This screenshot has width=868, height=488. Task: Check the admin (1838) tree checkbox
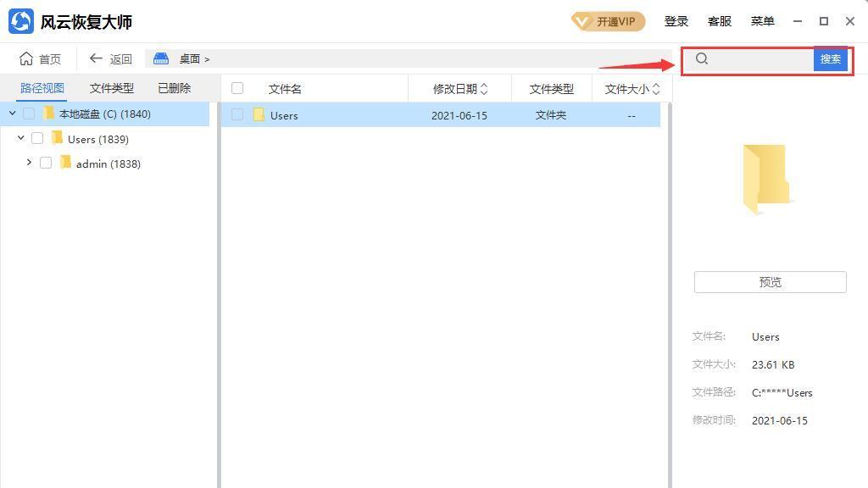pos(46,163)
